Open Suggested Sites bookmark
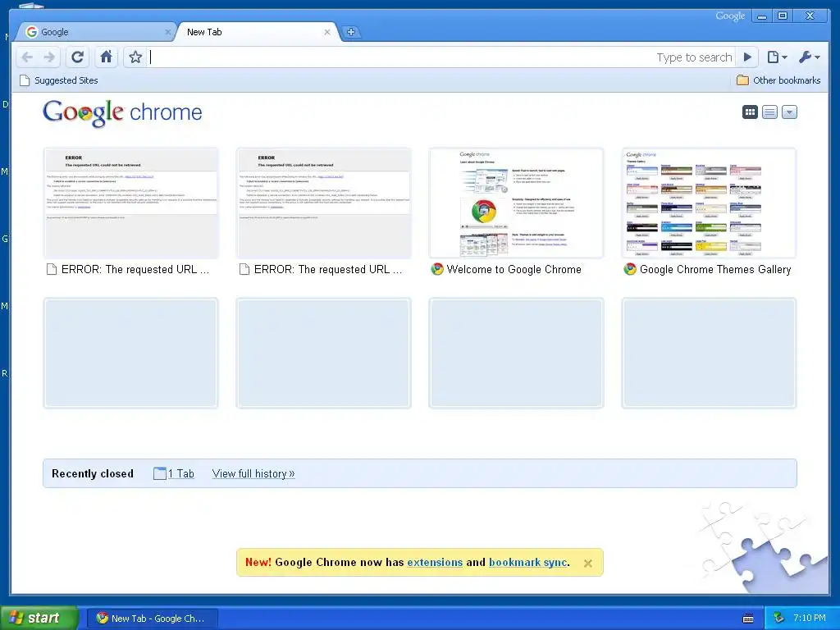 pyautogui.click(x=59, y=80)
